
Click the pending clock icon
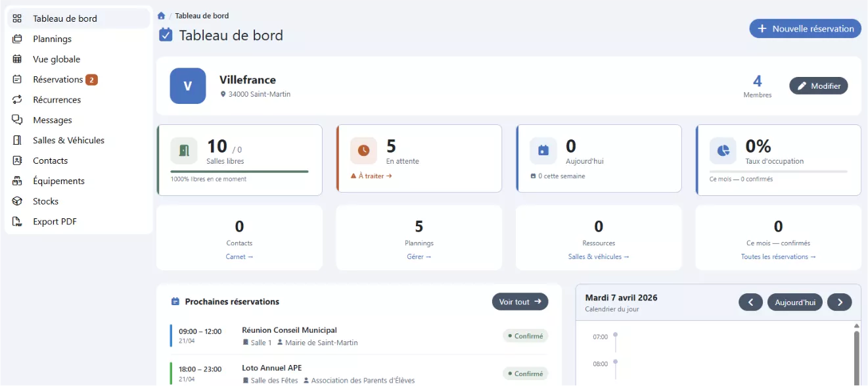pyautogui.click(x=363, y=151)
